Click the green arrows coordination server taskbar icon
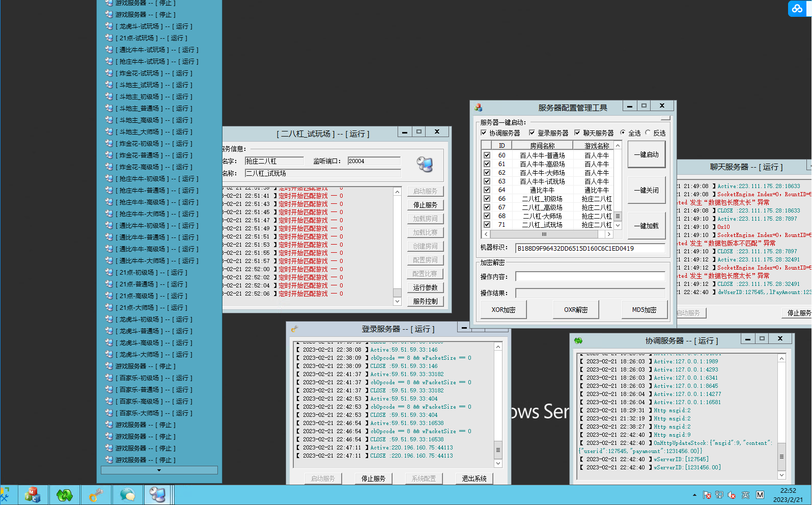Screen dimensions: 812x505 [65, 495]
